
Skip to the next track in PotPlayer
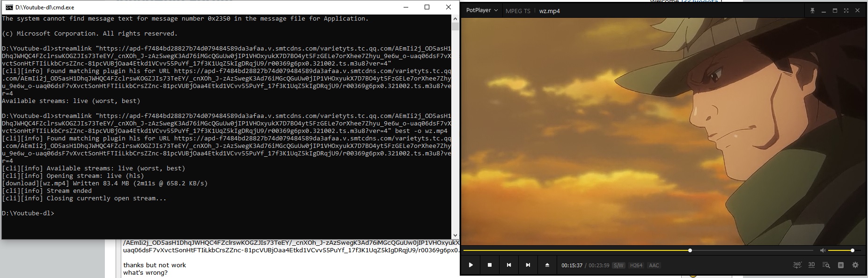[x=528, y=265]
